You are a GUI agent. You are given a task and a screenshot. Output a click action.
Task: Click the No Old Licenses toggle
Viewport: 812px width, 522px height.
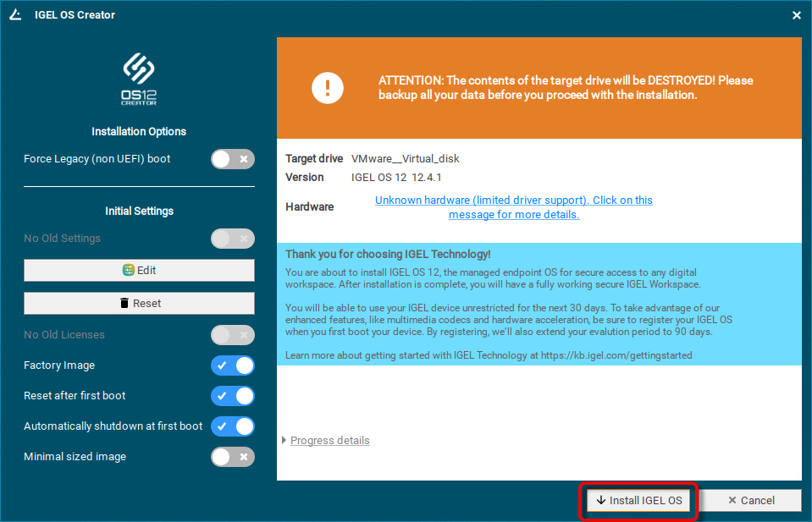point(232,335)
